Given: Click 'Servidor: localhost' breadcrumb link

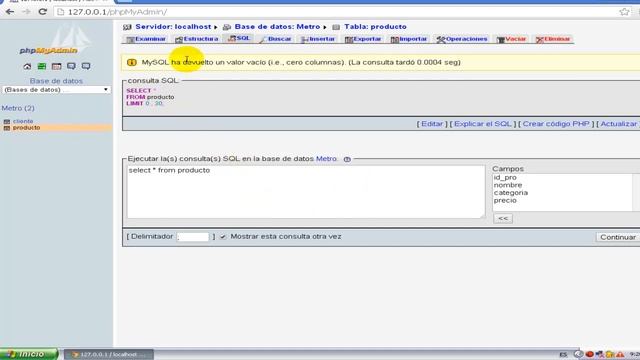Looking at the screenshot, I should 173,27.
